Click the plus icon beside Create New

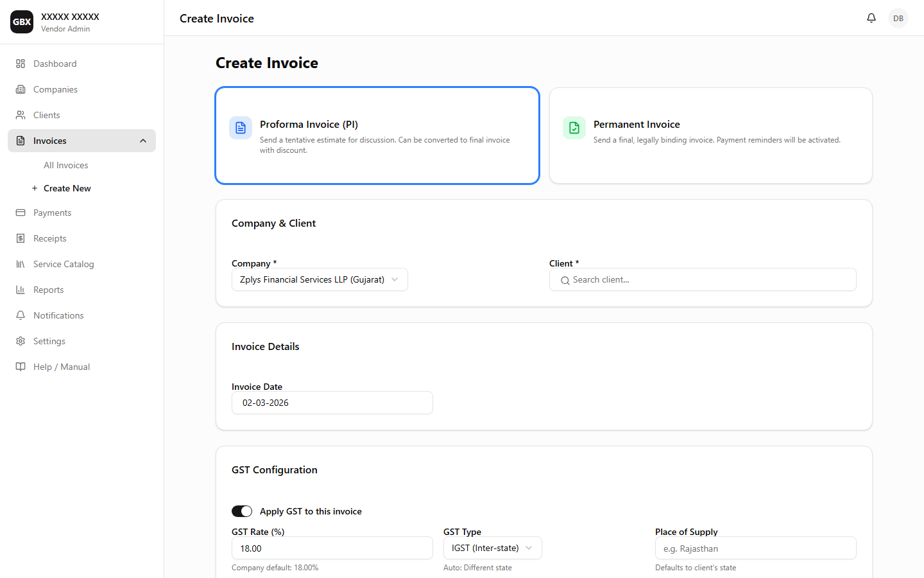pyautogui.click(x=35, y=188)
